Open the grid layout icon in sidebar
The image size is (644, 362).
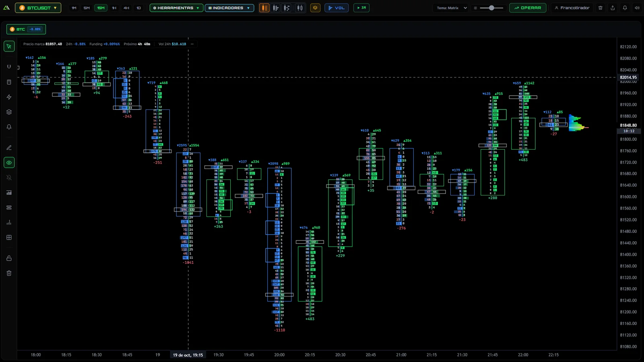(9, 237)
